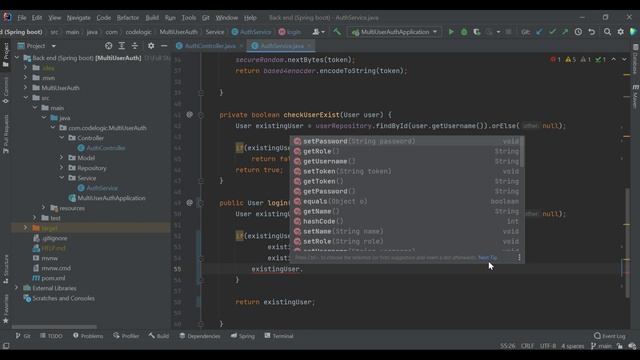Expand all icon in Project panel
Screen dimensions: 640x360
[122, 46]
